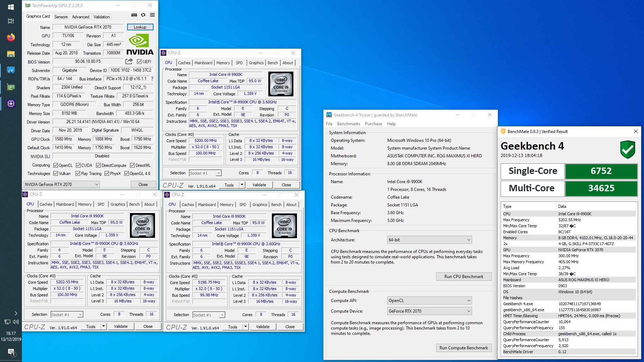Toggle the CUDA checkbox

(x=78, y=165)
